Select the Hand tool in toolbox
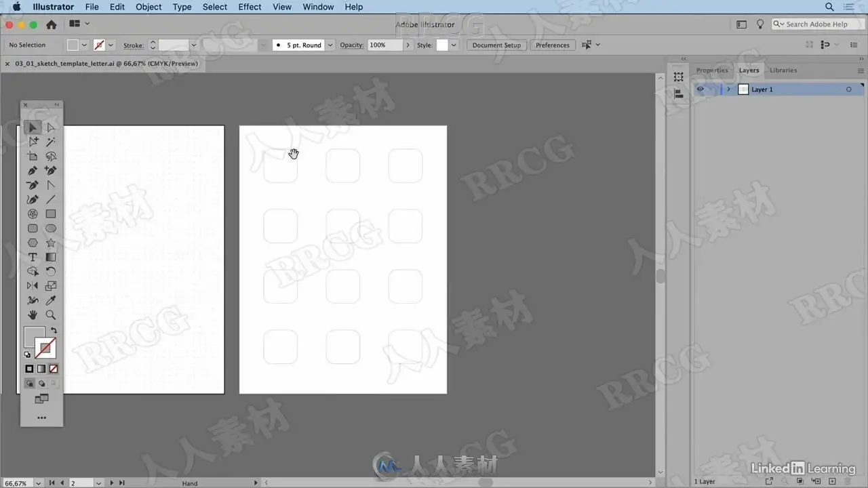The height and width of the screenshot is (488, 868). click(x=33, y=314)
